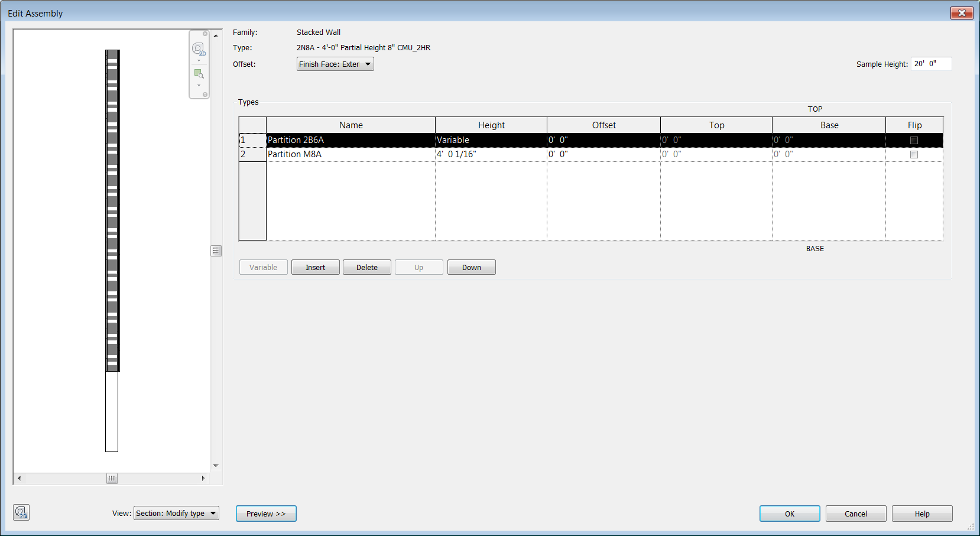
Task: Click the preview horizontal scrollbar left arrow
Action: coord(19,478)
